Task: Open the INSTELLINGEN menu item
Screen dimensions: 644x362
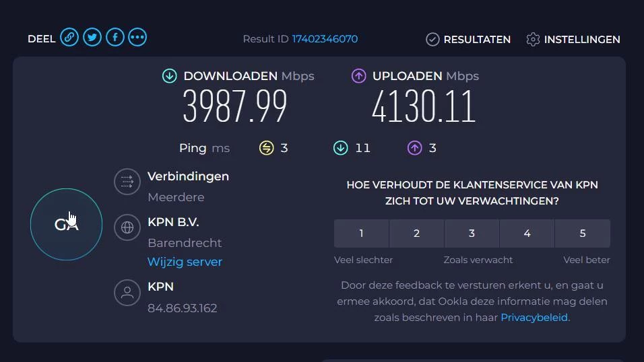Action: coord(581,40)
